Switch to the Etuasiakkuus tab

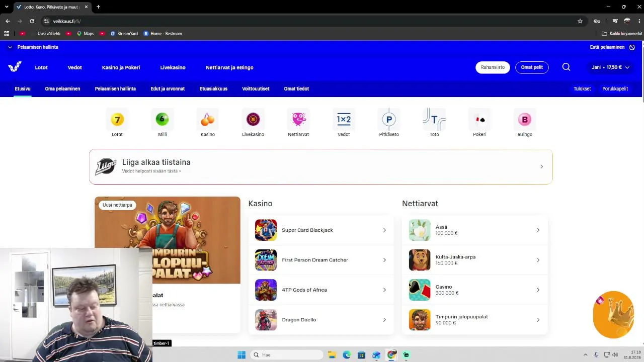pyautogui.click(x=213, y=89)
